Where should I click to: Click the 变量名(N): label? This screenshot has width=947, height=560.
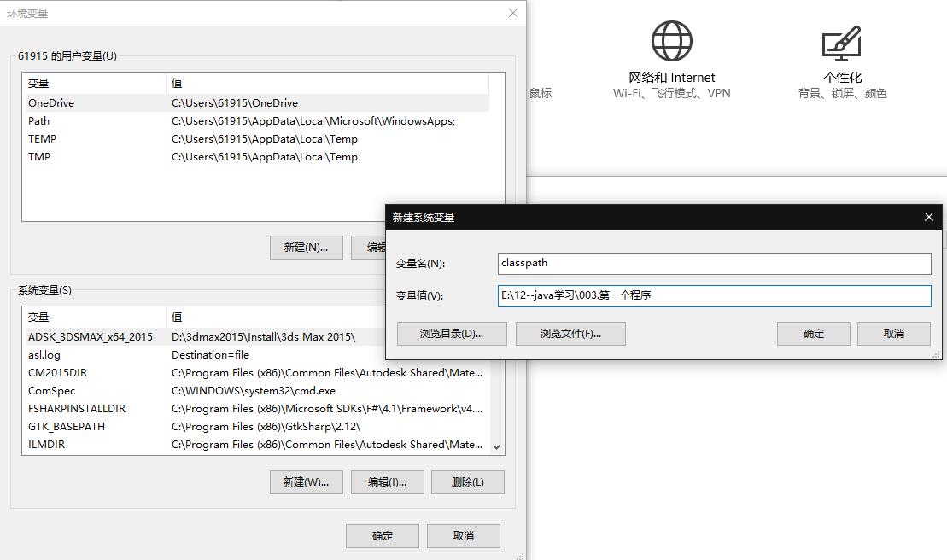[420, 264]
